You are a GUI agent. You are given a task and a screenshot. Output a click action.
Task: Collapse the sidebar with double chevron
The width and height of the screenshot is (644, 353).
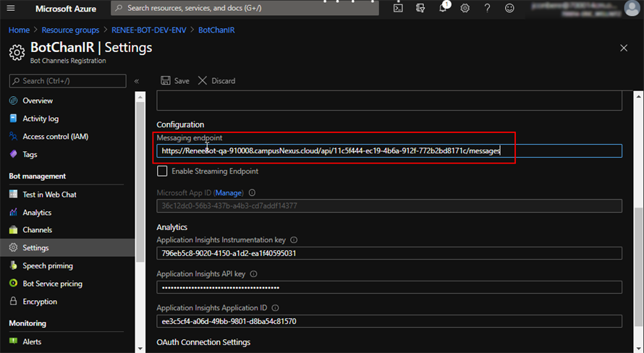click(136, 81)
